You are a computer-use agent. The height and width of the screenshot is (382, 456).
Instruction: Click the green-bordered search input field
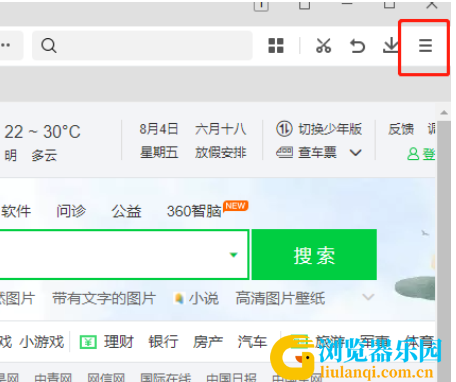click(x=124, y=255)
